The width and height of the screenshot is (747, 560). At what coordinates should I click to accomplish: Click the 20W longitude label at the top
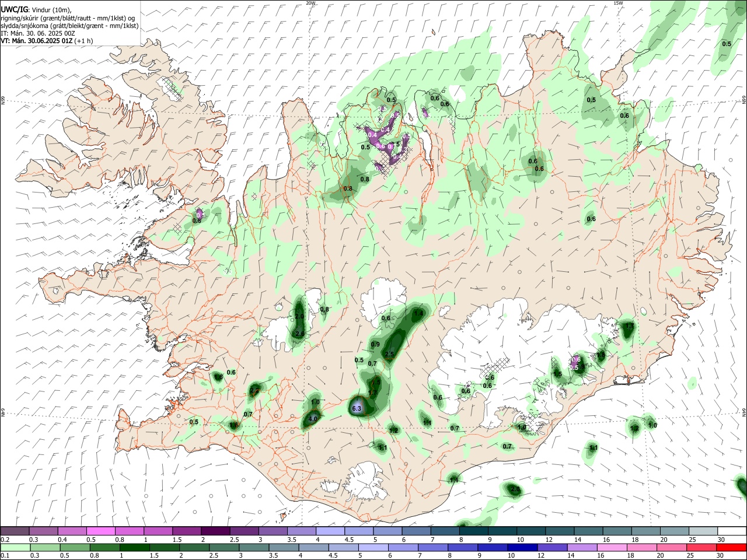coord(310,3)
